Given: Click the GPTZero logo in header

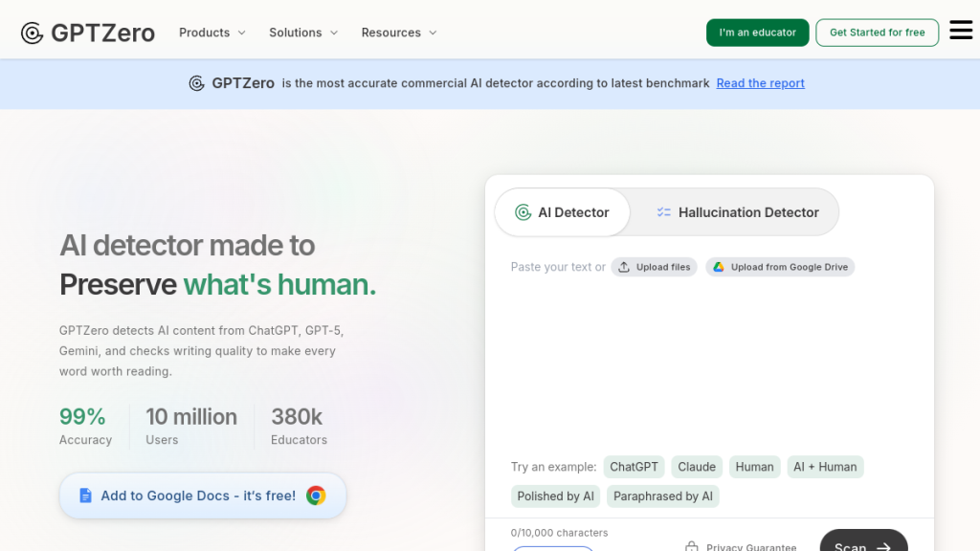Looking at the screenshot, I should point(88,33).
